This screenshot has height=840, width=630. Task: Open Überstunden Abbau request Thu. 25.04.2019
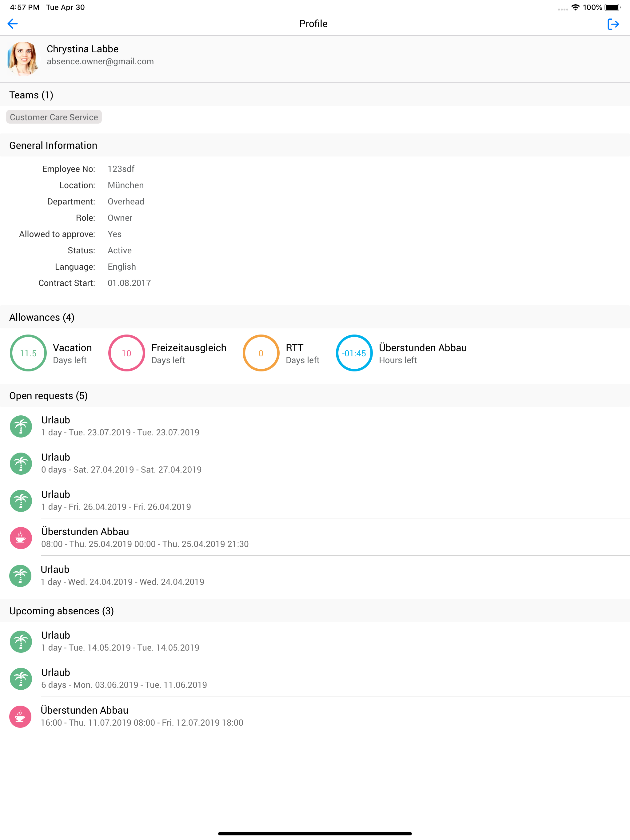point(315,537)
